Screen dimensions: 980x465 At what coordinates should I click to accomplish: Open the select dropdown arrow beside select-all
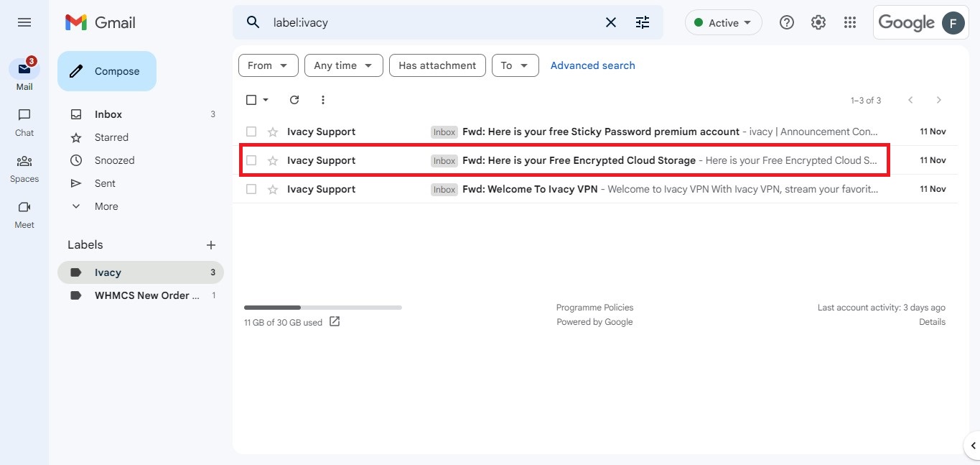click(266, 100)
